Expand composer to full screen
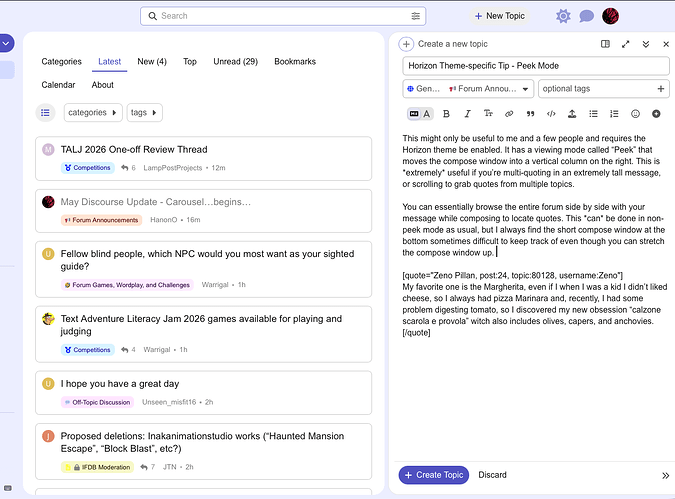 tap(625, 44)
